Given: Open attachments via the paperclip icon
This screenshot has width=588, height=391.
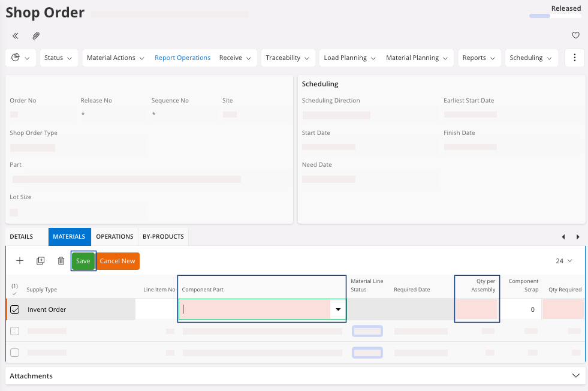Looking at the screenshot, I should [x=36, y=36].
